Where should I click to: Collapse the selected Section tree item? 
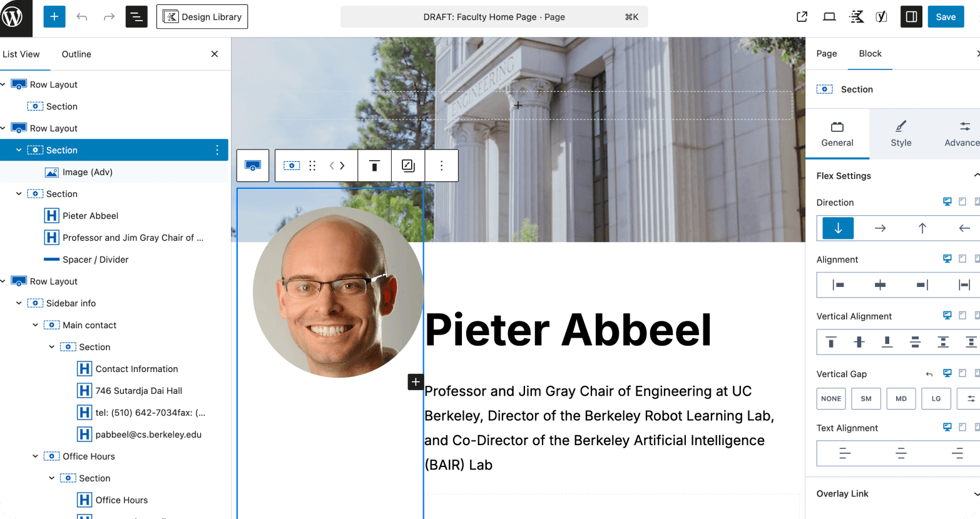(19, 150)
